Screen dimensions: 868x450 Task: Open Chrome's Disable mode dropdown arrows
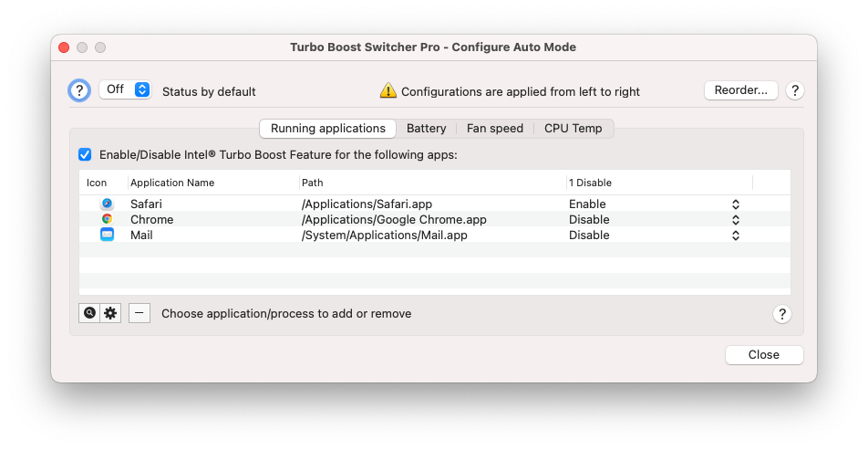click(x=736, y=220)
